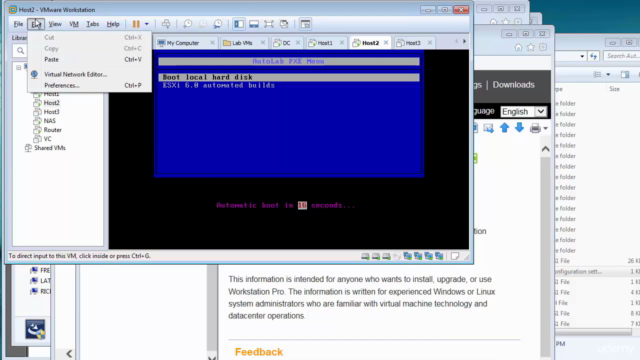Click the help page scrollbar up arrow
This screenshot has height=360, width=640.
[x=546, y=149]
